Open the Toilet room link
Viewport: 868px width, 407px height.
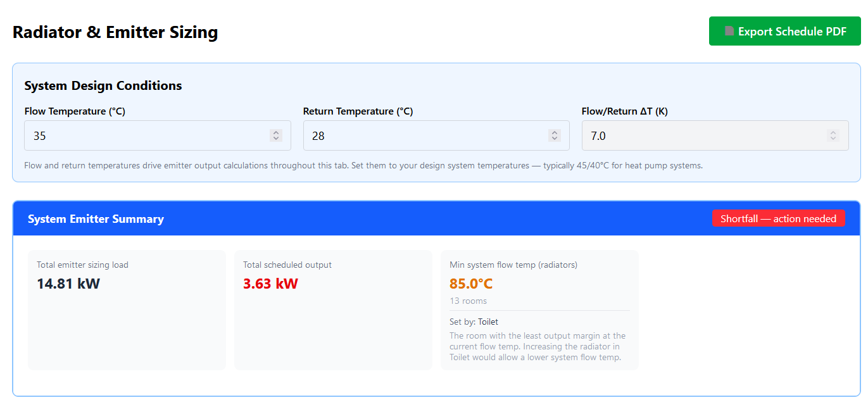[487, 322]
